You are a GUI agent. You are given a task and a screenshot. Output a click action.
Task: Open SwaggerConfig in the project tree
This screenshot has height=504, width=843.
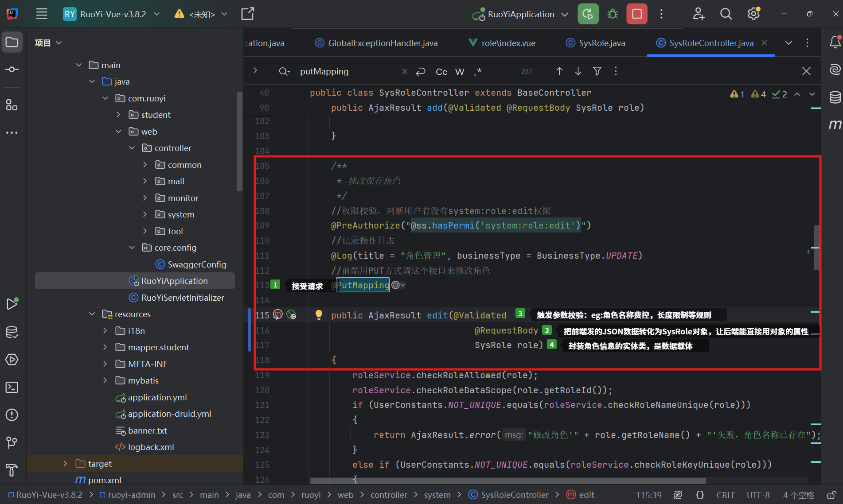point(191,264)
